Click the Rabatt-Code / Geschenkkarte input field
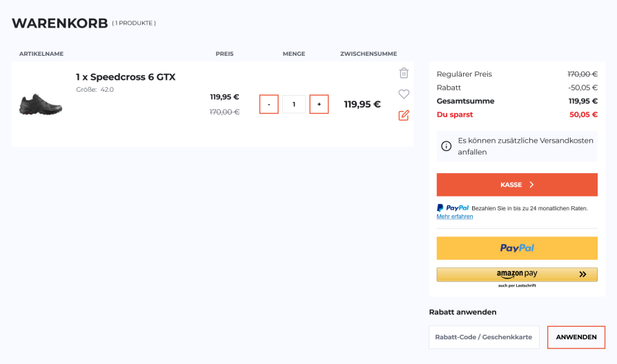This screenshot has width=617, height=364. [484, 337]
